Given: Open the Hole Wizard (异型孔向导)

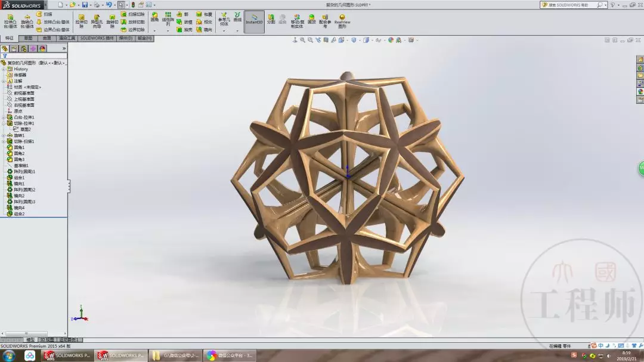Looking at the screenshot, I should (x=97, y=21).
